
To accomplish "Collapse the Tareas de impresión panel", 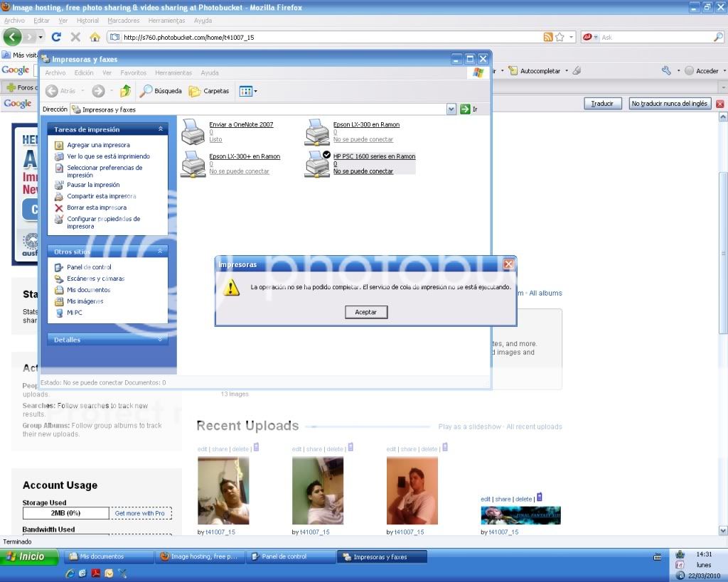I will coord(161,129).
